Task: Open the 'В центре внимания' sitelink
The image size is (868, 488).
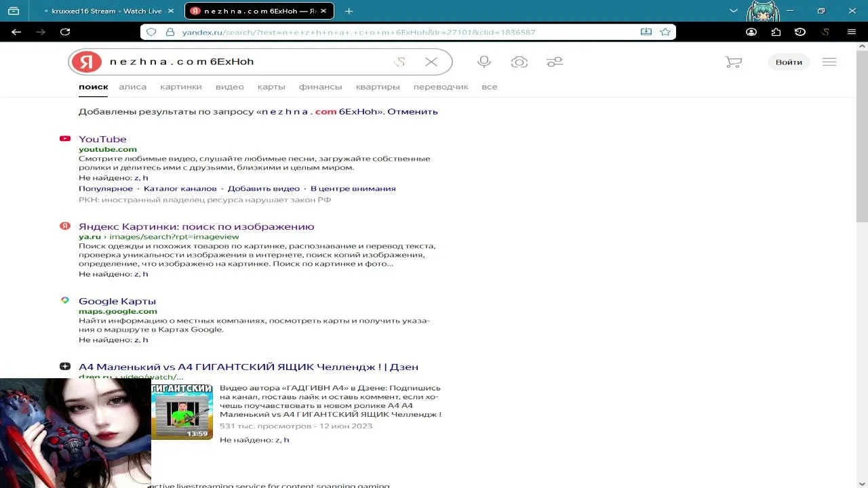Action: (353, 188)
